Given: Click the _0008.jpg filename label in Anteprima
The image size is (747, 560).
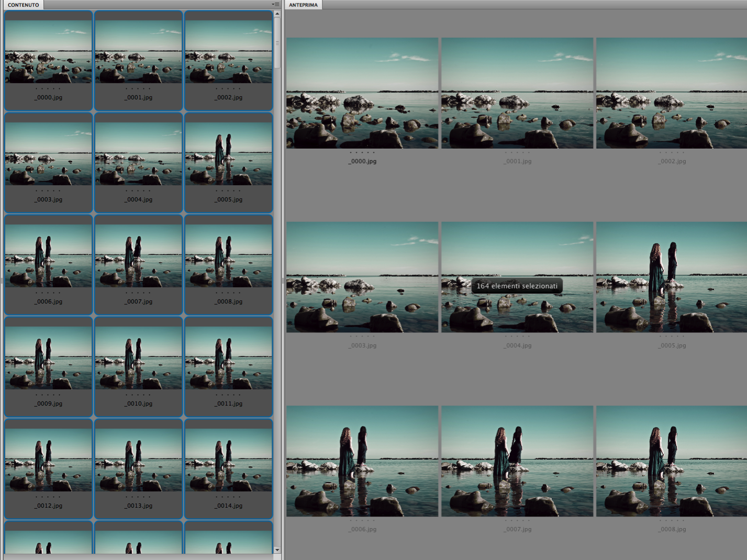Looking at the screenshot, I should pos(672,530).
